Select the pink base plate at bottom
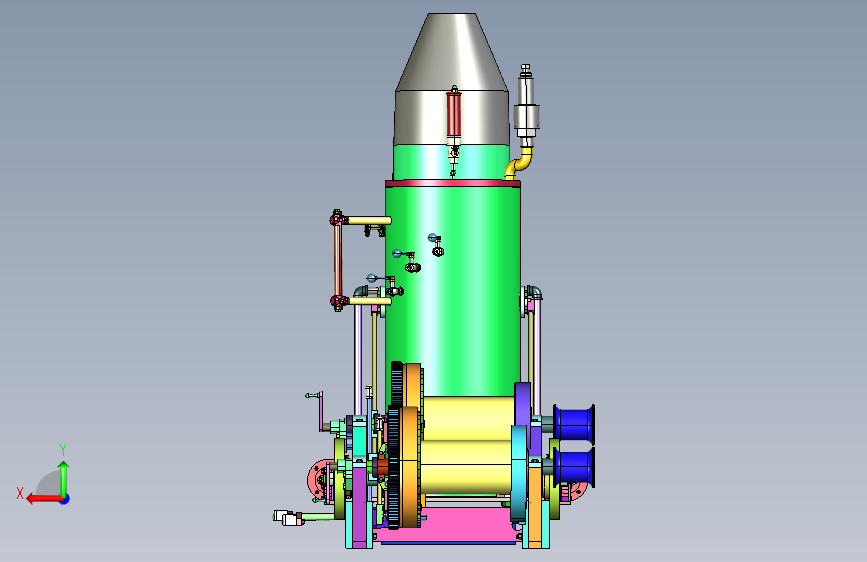The image size is (867, 562). 449,525
